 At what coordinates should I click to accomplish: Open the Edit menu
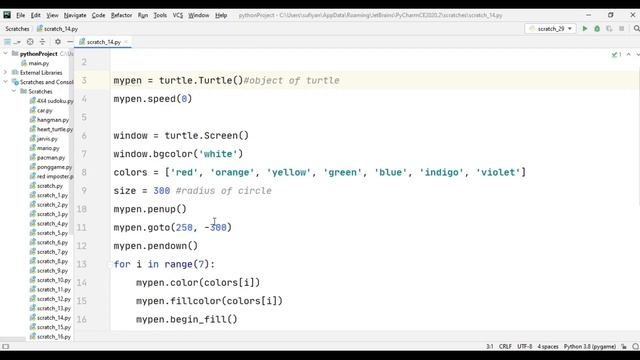click(x=36, y=15)
